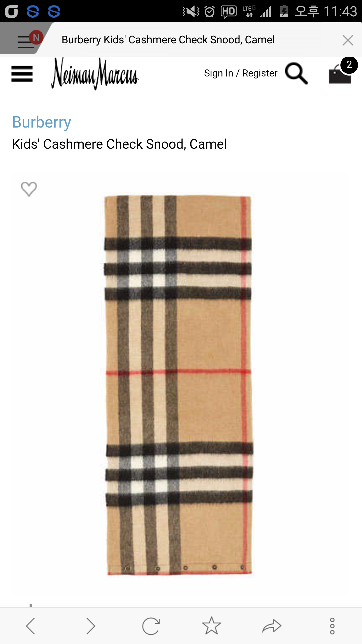Select the page title text in tab bar
Viewport: 362px width, 644px height.
click(168, 40)
